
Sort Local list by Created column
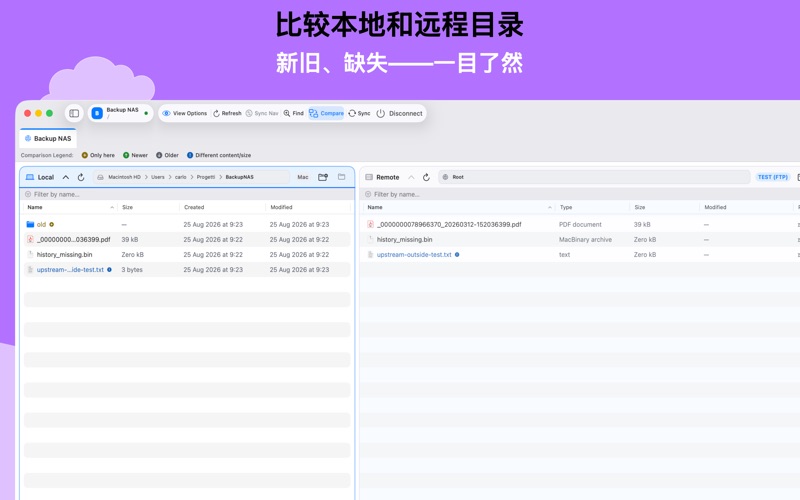[222, 207]
